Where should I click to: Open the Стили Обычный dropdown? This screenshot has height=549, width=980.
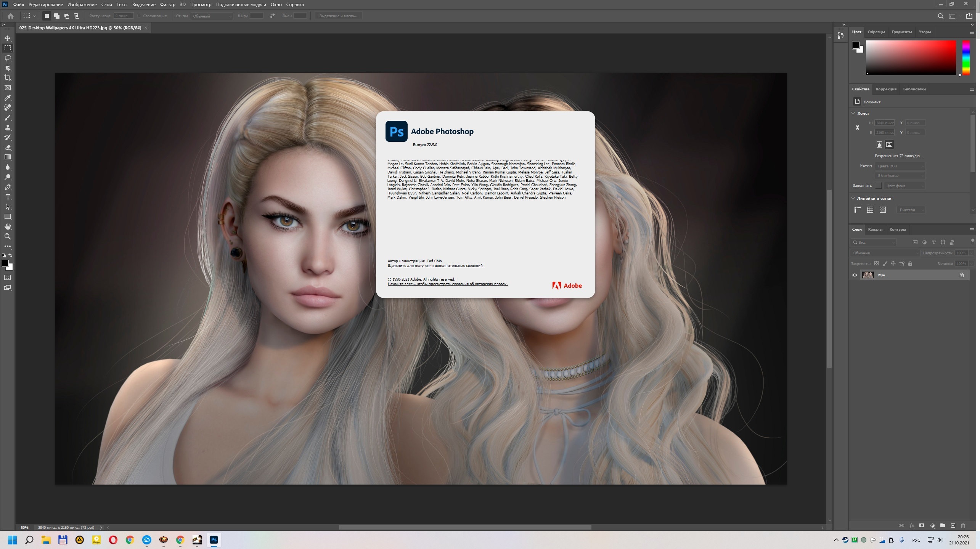pyautogui.click(x=212, y=16)
